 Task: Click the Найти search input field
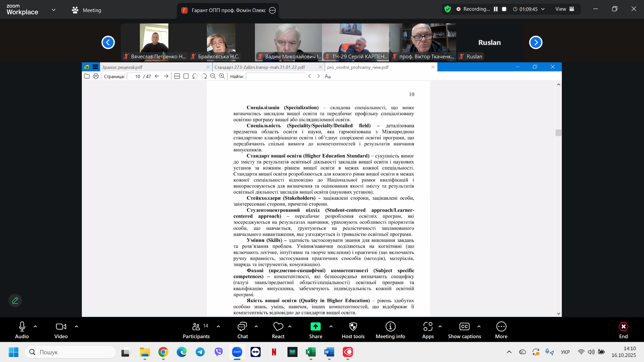pyautogui.click(x=276, y=76)
